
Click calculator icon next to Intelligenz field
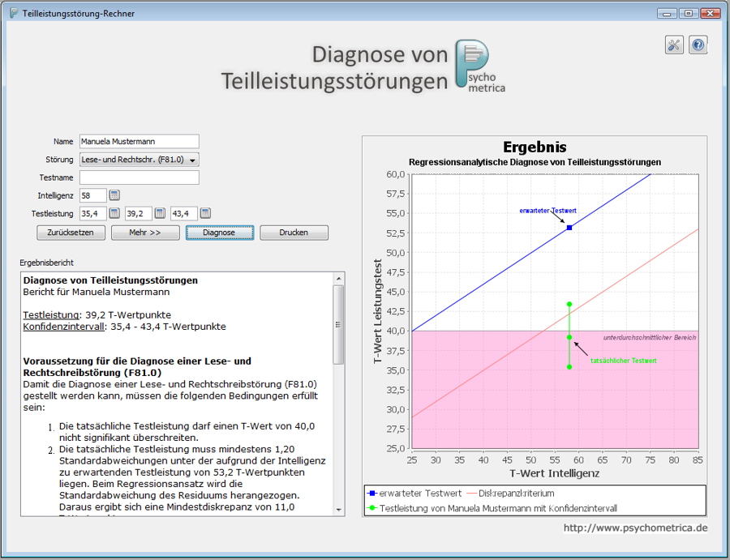point(114,195)
